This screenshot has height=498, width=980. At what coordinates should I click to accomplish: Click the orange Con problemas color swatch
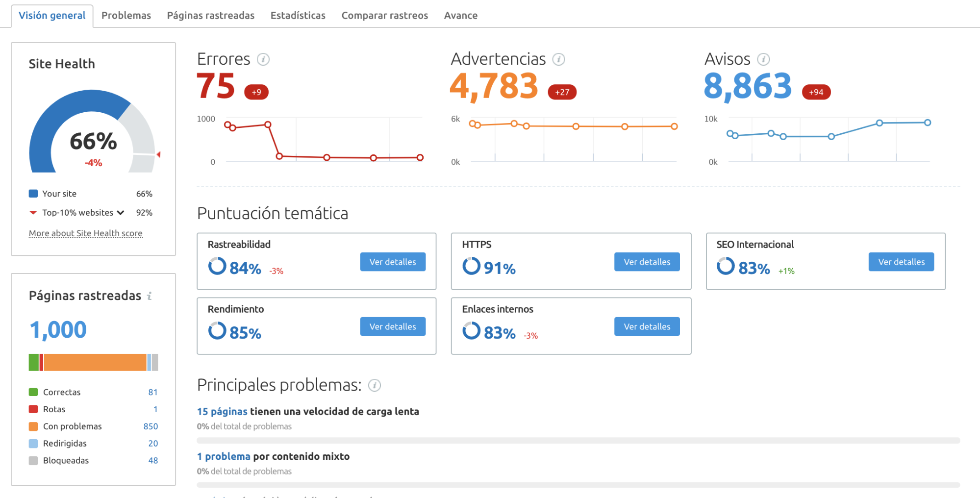click(33, 426)
